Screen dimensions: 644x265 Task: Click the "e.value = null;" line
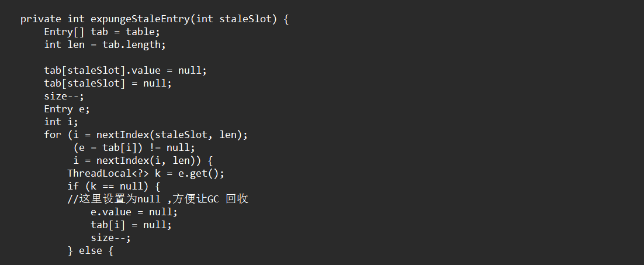click(134, 212)
